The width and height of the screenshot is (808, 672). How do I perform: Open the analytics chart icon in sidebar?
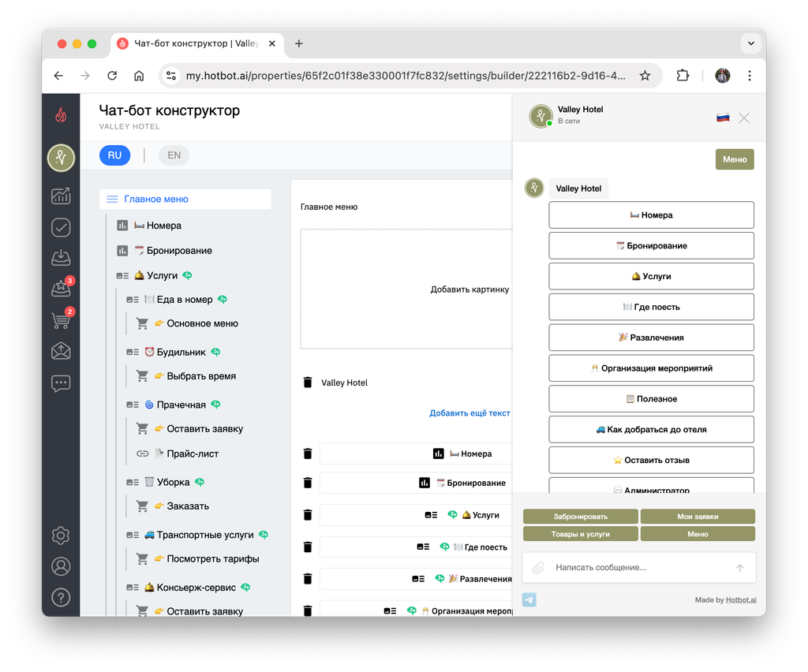click(61, 196)
